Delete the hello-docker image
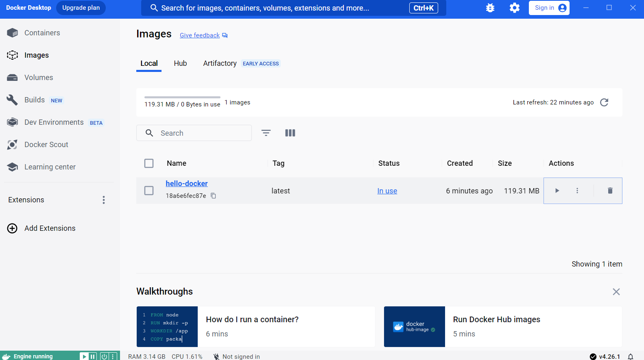 (x=610, y=191)
